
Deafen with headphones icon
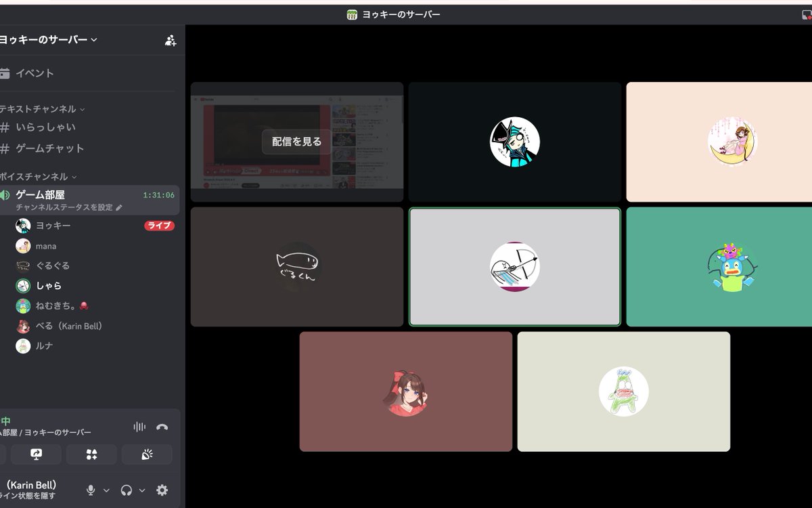pyautogui.click(x=127, y=490)
